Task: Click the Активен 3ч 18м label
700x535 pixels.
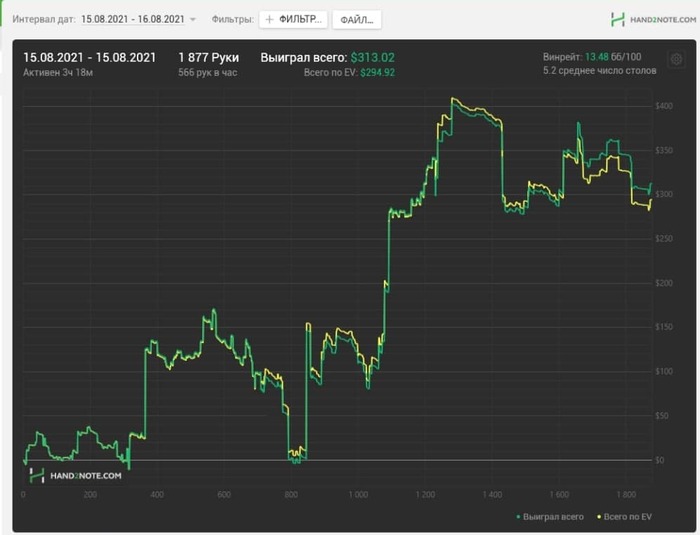Action: (58, 72)
